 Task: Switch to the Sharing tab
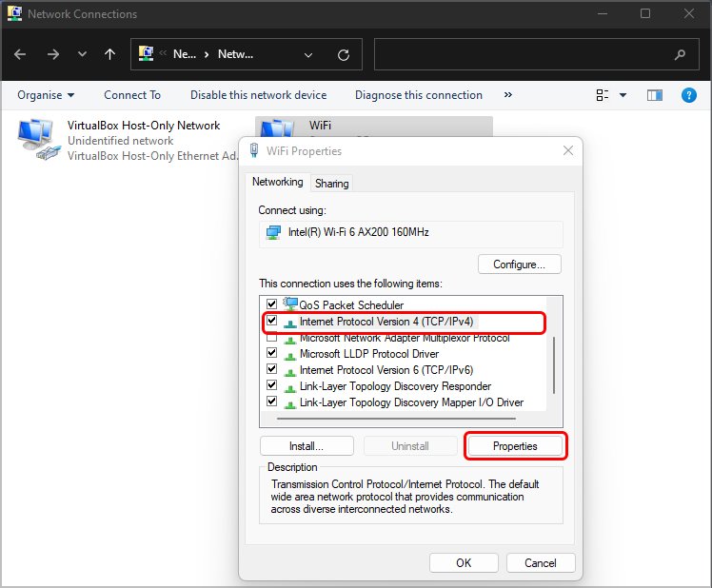point(332,184)
